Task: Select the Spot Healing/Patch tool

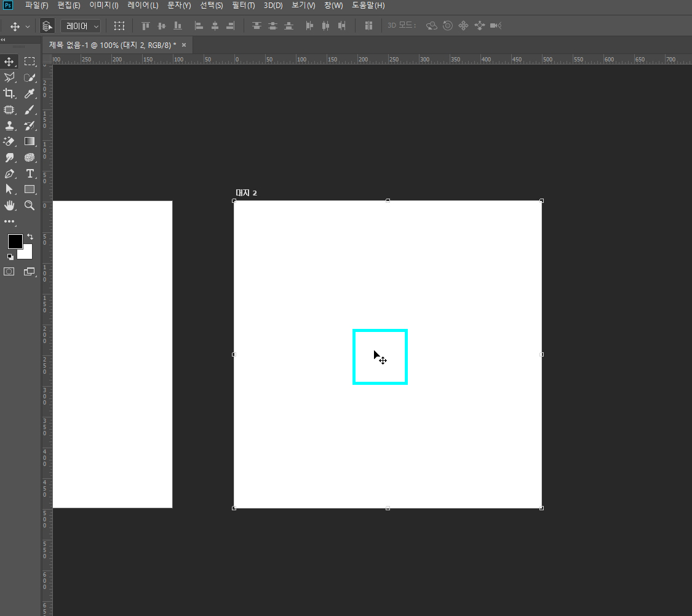Action: [9, 110]
